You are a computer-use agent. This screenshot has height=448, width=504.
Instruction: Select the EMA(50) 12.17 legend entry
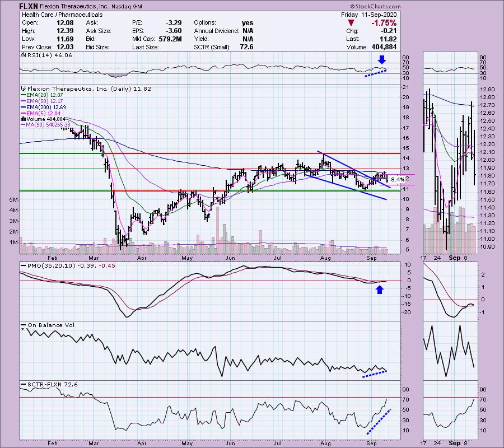tap(45, 101)
